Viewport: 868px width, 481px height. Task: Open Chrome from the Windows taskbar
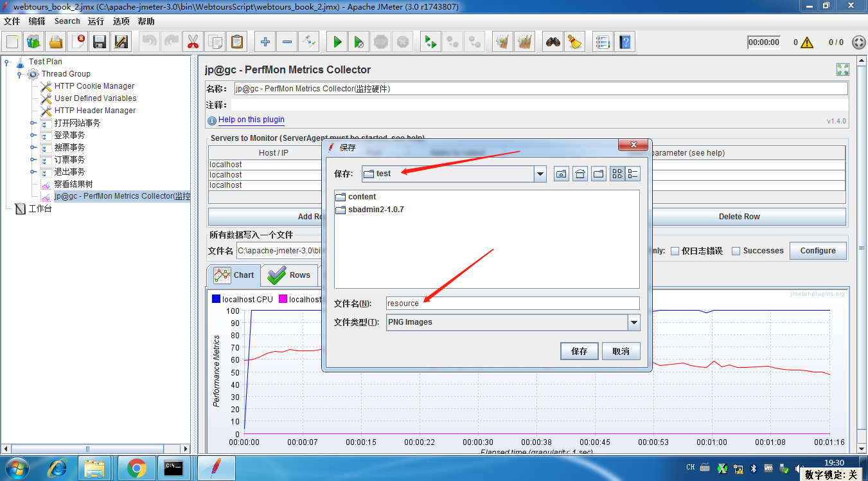[x=136, y=468]
